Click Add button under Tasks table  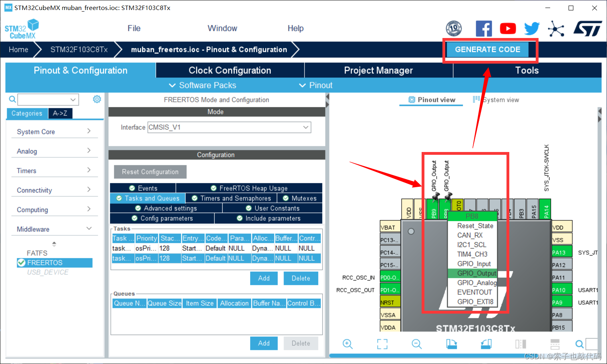[x=264, y=278]
